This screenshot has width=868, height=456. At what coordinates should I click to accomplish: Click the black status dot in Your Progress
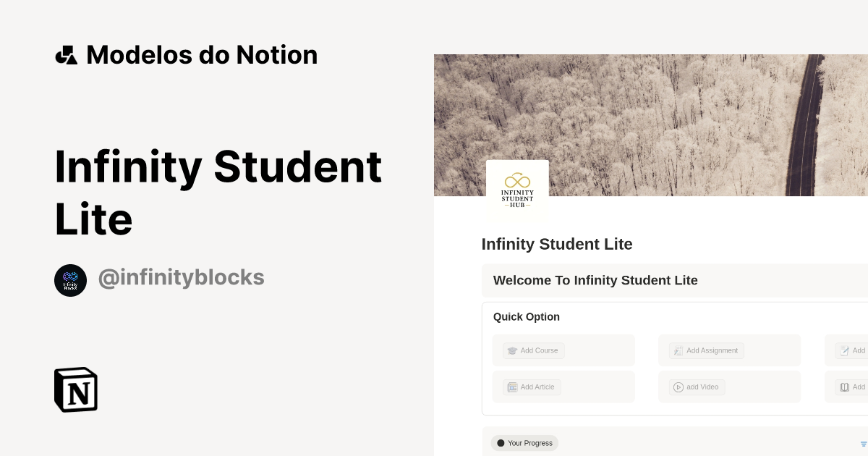point(501,442)
